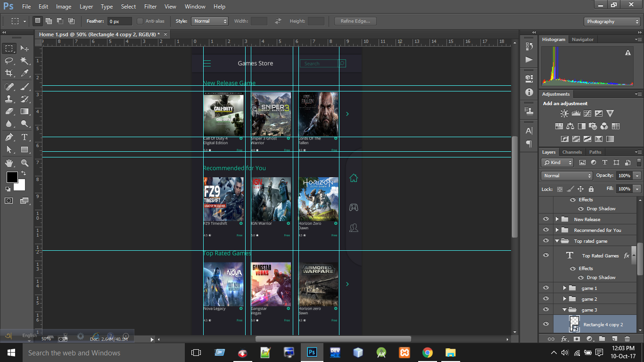Pick the Gradient tool
Viewport: 644px width, 362px height.
(25, 112)
